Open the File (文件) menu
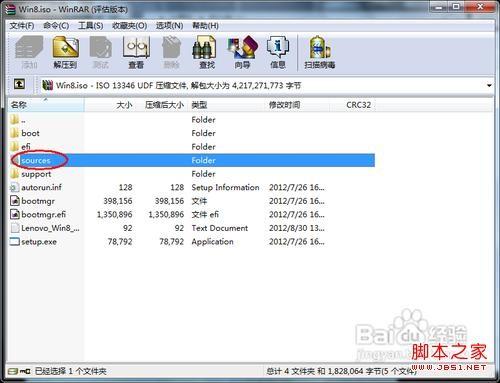This screenshot has width=500, height=383. tap(22, 26)
